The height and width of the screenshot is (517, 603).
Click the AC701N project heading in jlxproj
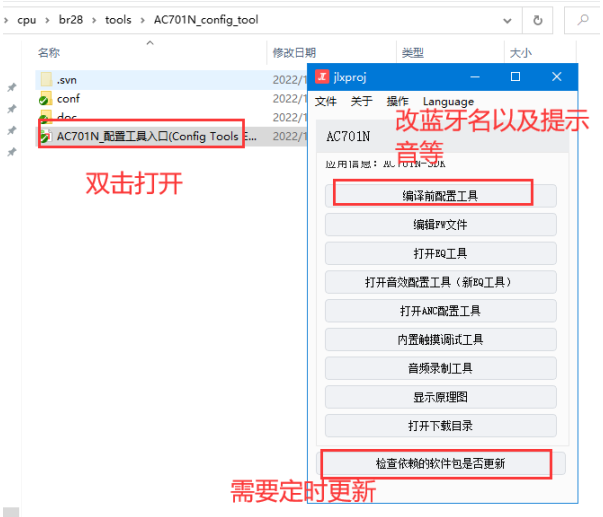pyautogui.click(x=348, y=136)
